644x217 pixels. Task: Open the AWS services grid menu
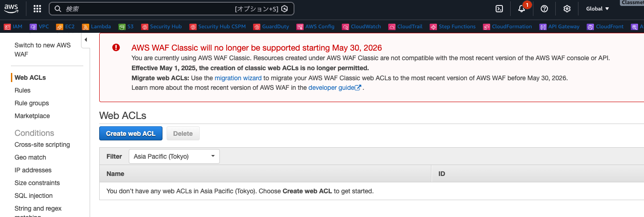click(x=37, y=9)
